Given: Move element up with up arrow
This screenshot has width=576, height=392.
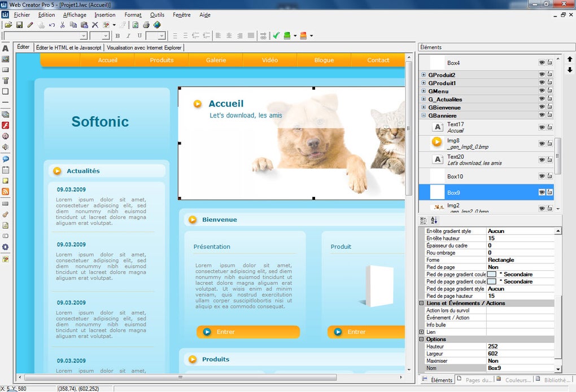Looking at the screenshot, I should (570, 59).
